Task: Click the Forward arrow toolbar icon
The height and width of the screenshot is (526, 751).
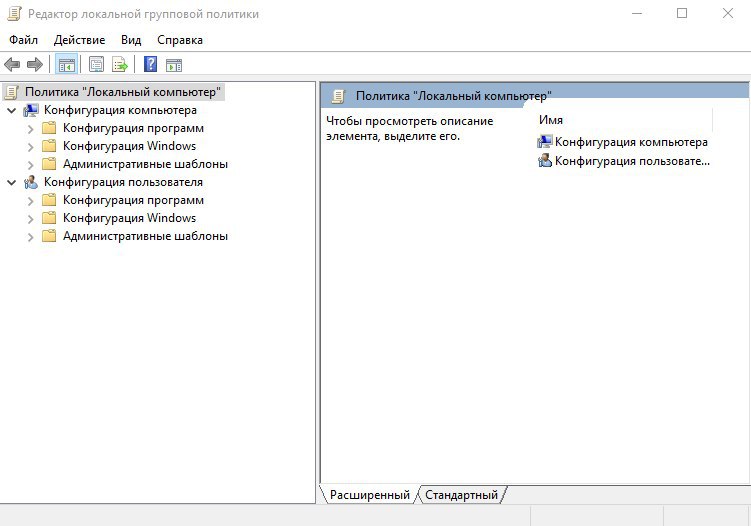Action: [35, 64]
